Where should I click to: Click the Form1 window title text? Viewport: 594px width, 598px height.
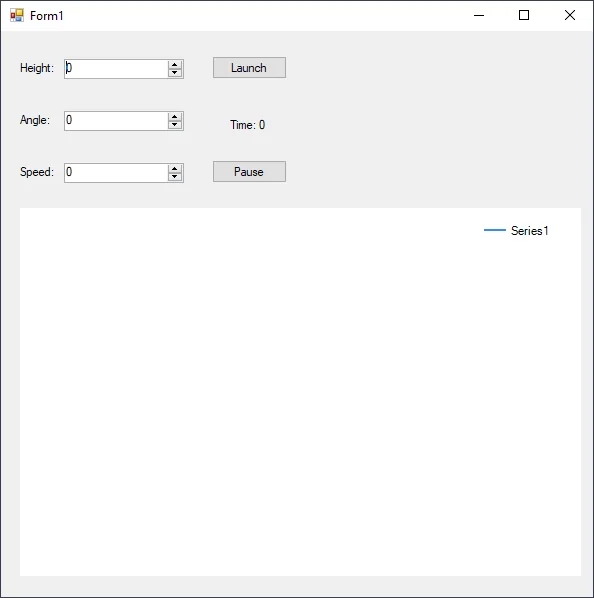tap(47, 16)
